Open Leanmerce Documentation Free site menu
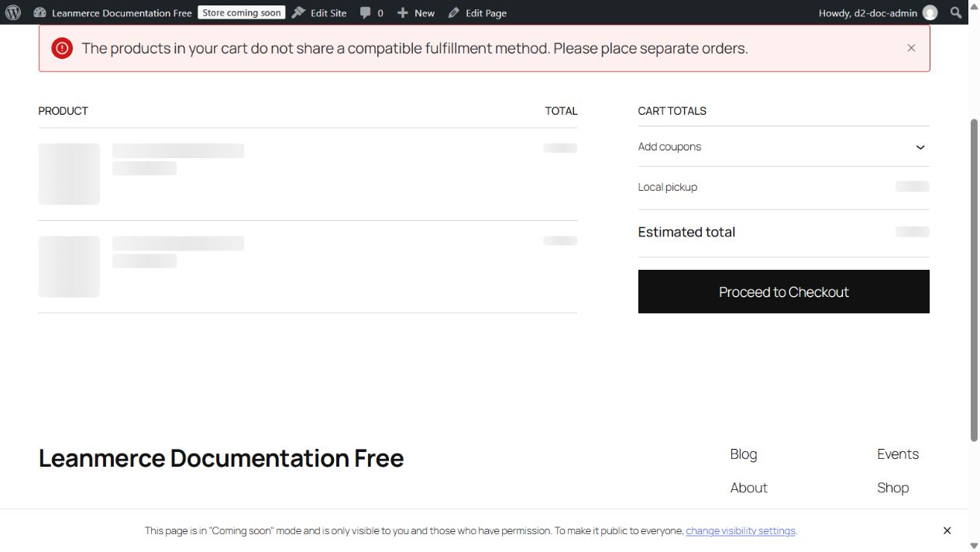This screenshot has width=980, height=552. (x=113, y=12)
